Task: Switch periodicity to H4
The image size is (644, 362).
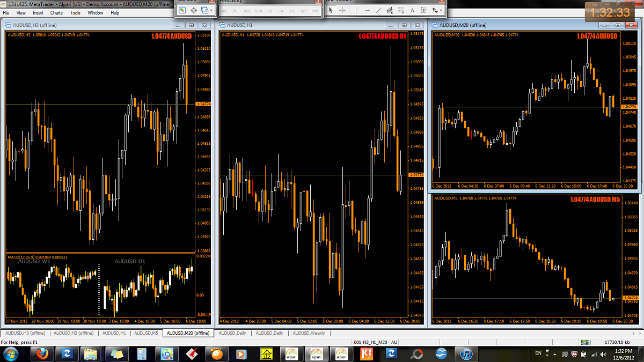Action: tap(281, 11)
